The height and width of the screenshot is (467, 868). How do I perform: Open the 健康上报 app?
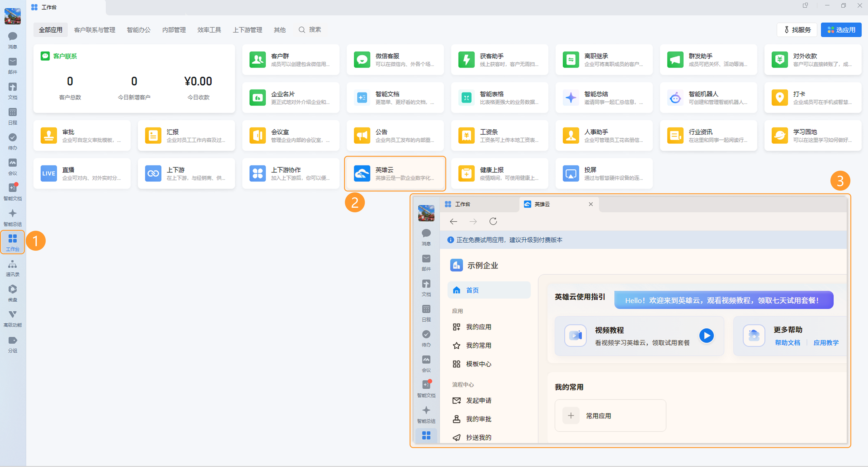(499, 174)
